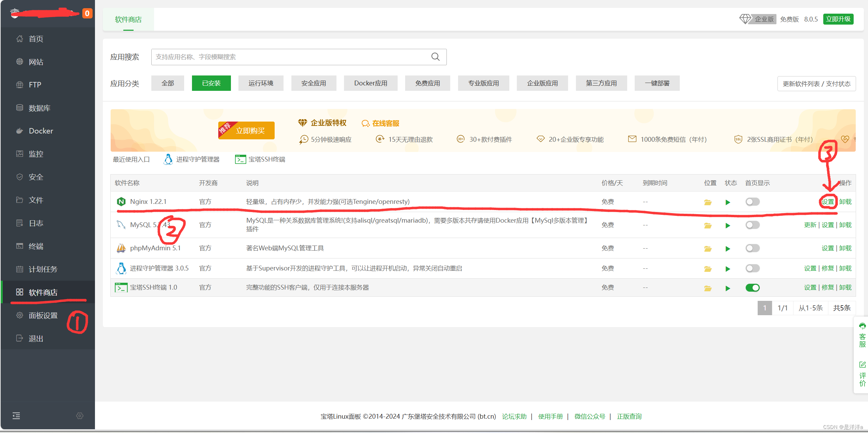Screen dimensions: 868x433
Task: Click 更新软件列表 / 支付状态 button
Action: pos(816,84)
